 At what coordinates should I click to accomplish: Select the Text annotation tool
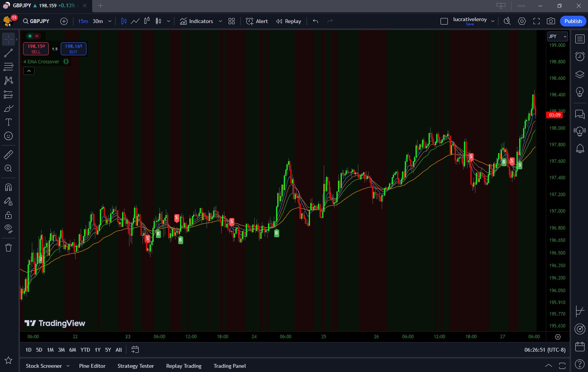click(8, 122)
